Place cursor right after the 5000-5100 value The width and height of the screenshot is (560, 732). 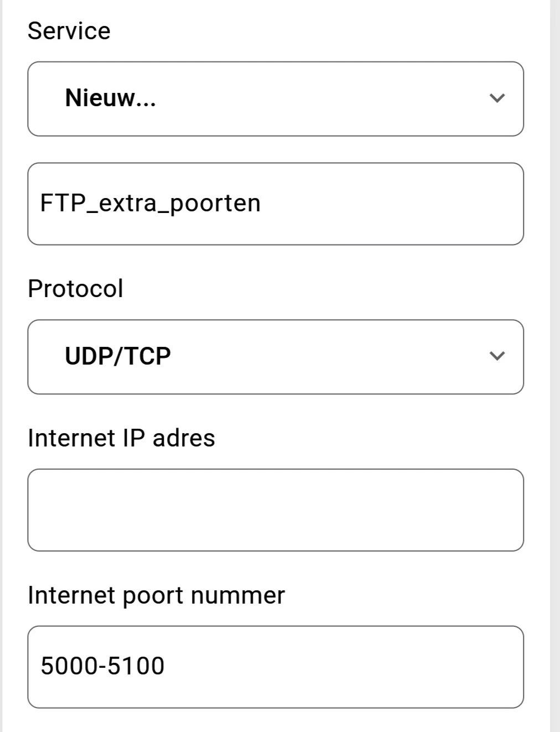click(165, 666)
